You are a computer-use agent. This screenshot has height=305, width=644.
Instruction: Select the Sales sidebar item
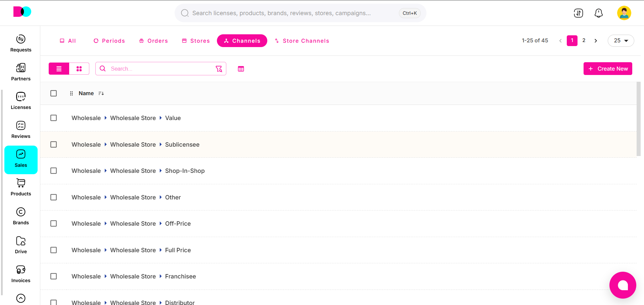pyautogui.click(x=21, y=160)
